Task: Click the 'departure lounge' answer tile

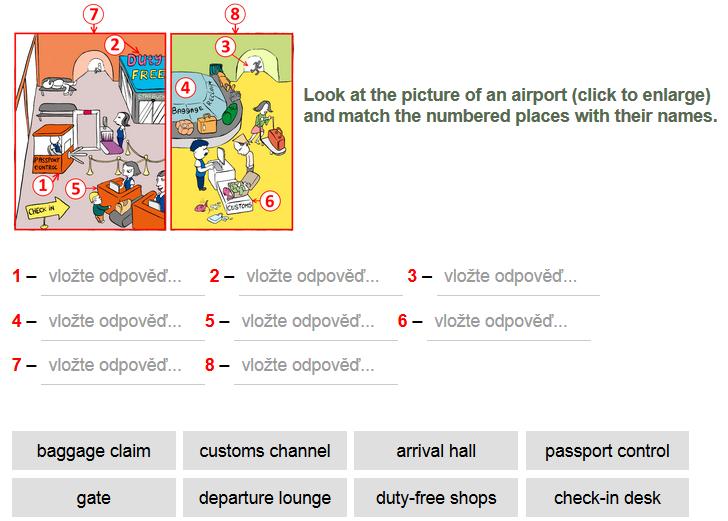Action: click(265, 498)
